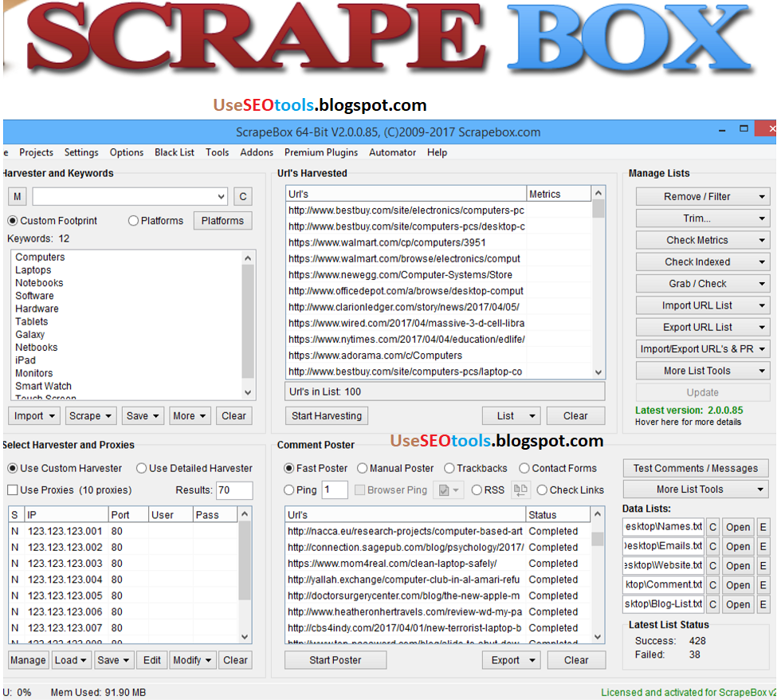The image size is (777, 700).
Task: Click Manage in the proxies panel
Action: click(28, 660)
